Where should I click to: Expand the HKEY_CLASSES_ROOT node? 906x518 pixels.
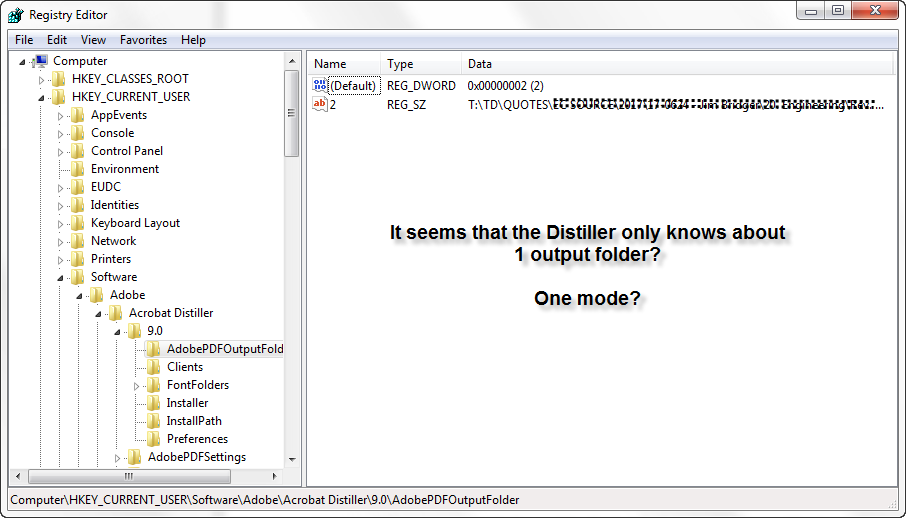click(x=41, y=80)
